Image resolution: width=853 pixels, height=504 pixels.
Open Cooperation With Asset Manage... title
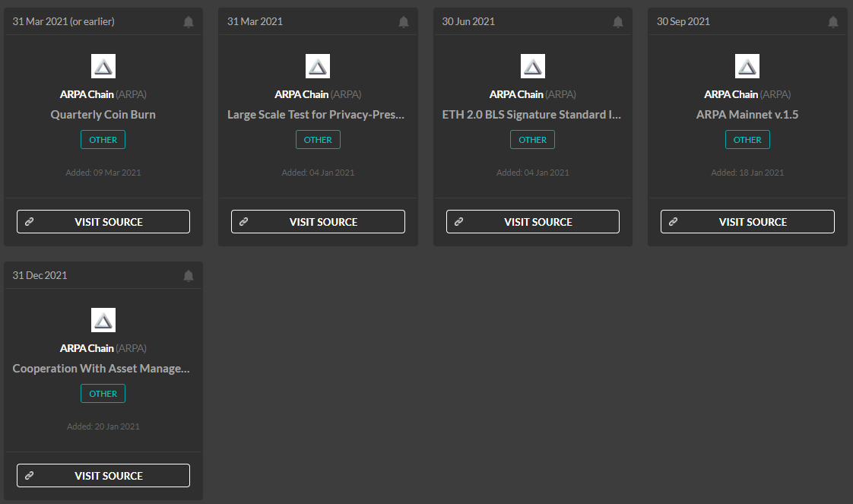(101, 369)
